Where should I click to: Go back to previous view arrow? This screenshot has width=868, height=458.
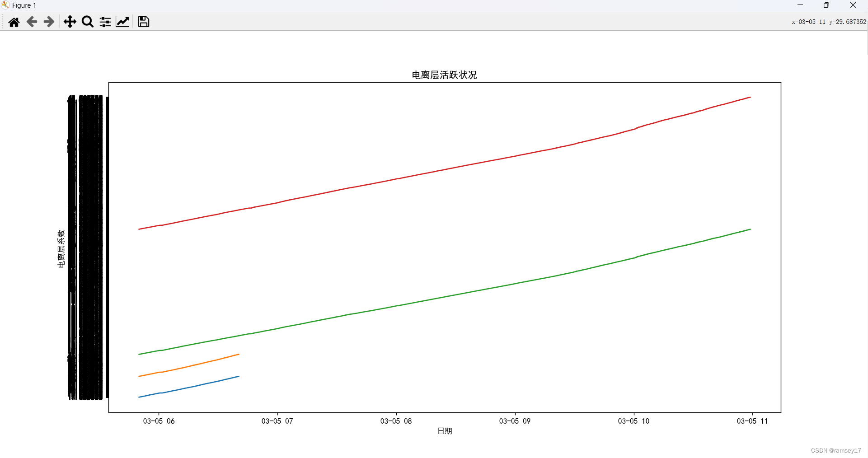pyautogui.click(x=32, y=22)
